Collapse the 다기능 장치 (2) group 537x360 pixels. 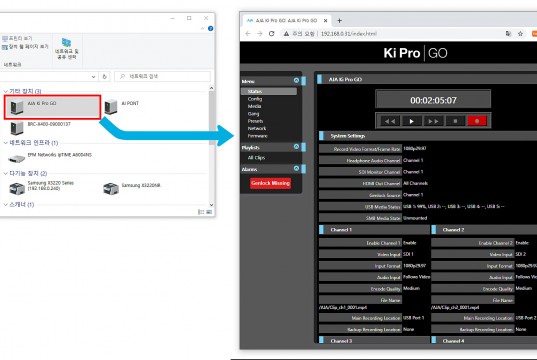[x=5, y=173]
